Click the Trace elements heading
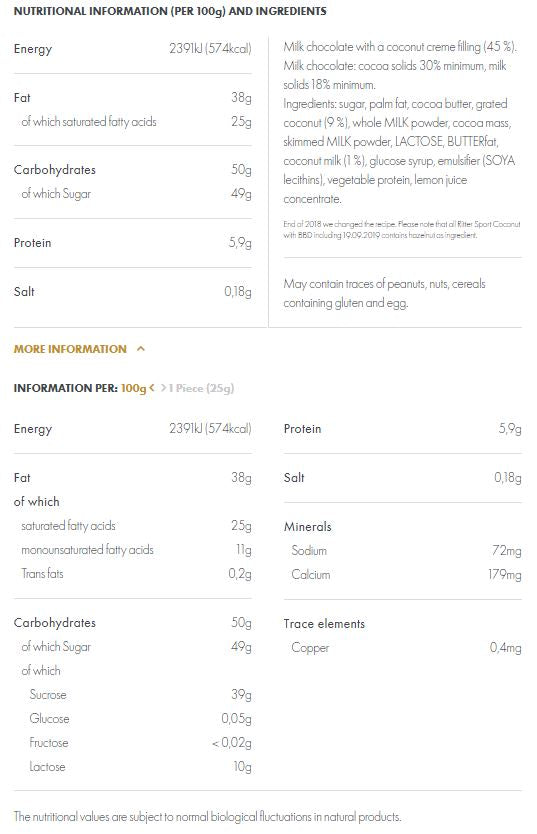537x834 pixels. (324, 623)
